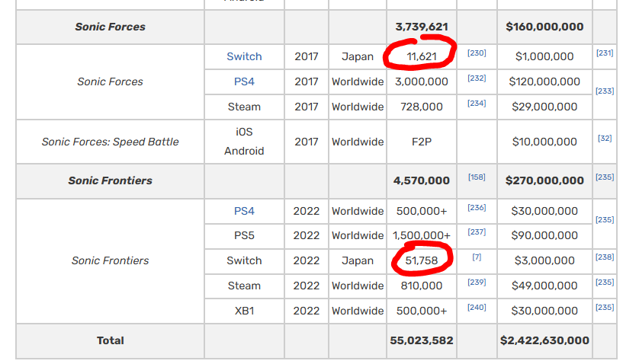This screenshot has height=364, width=623.
Task: Click the 55,023,582 grand total cell
Action: point(422,340)
